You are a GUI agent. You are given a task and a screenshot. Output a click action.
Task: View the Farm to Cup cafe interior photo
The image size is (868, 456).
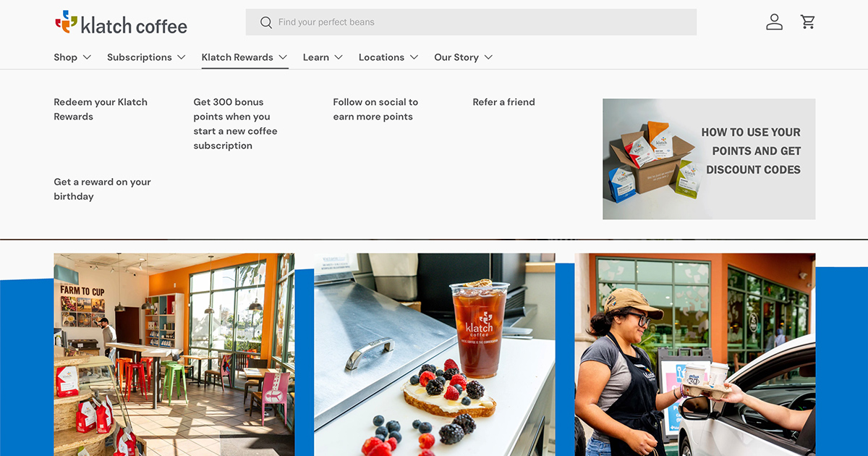(174, 355)
